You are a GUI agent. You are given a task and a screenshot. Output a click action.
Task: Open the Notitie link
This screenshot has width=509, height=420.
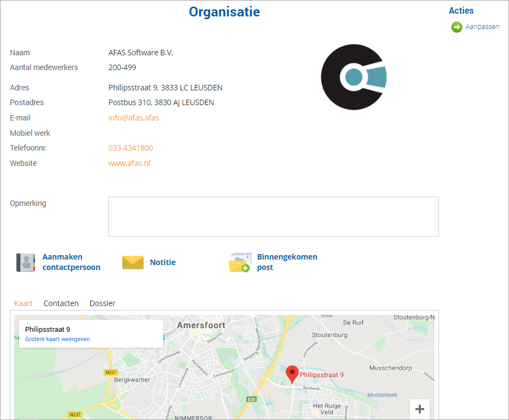click(163, 262)
